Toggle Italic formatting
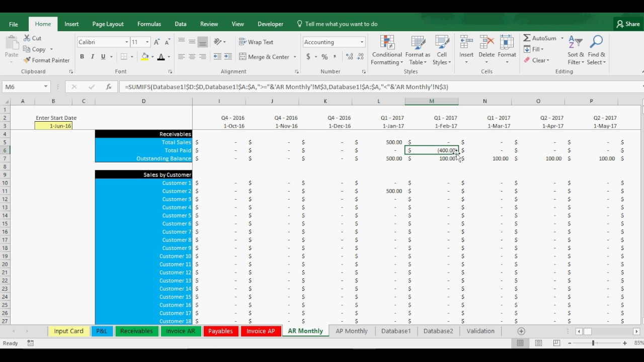This screenshot has height=362, width=644. click(93, 57)
